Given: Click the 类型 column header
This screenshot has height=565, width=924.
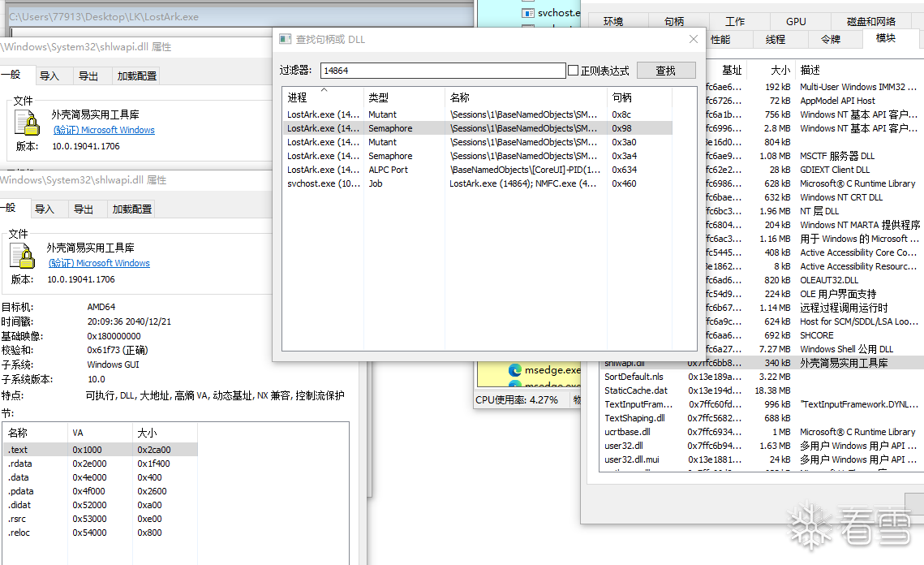Looking at the screenshot, I should click(404, 97).
